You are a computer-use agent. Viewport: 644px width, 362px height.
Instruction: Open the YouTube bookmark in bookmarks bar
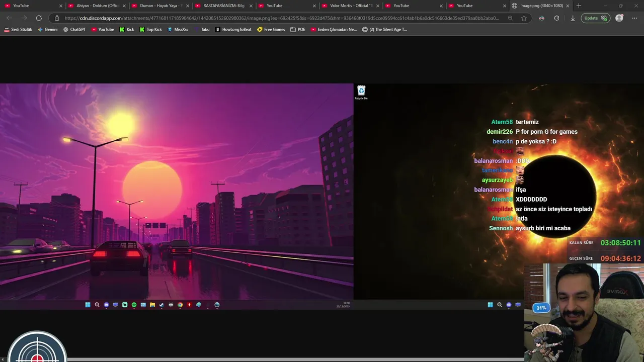point(103,29)
